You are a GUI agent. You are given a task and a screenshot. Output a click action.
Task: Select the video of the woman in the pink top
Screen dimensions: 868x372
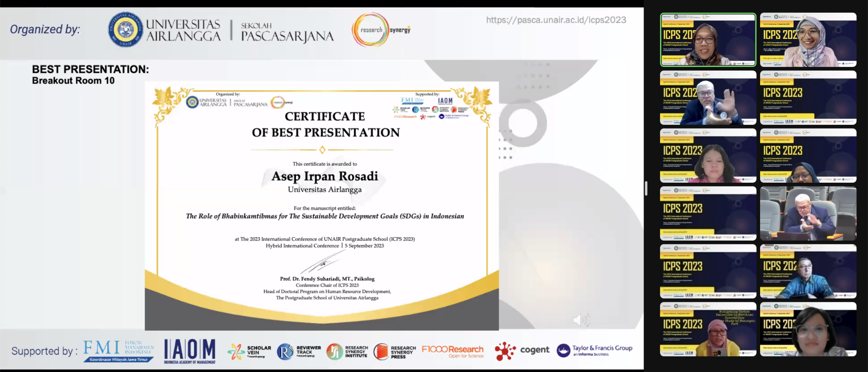pos(708,155)
